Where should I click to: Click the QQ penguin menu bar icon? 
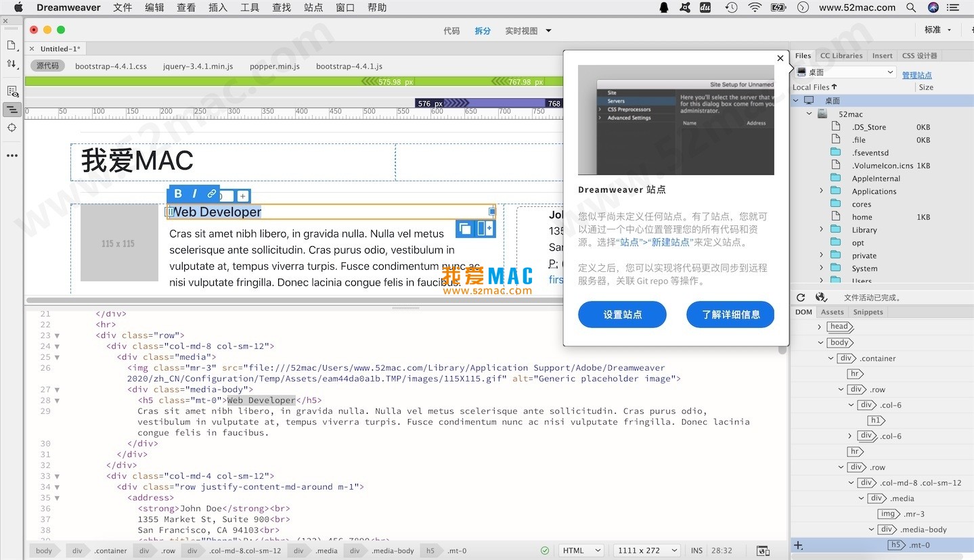pyautogui.click(x=664, y=7)
